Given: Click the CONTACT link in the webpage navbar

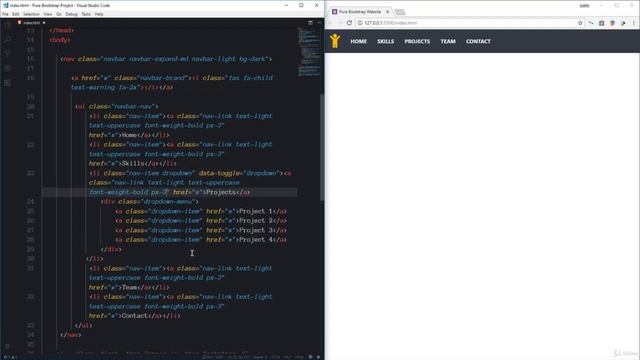Looking at the screenshot, I should [478, 41].
